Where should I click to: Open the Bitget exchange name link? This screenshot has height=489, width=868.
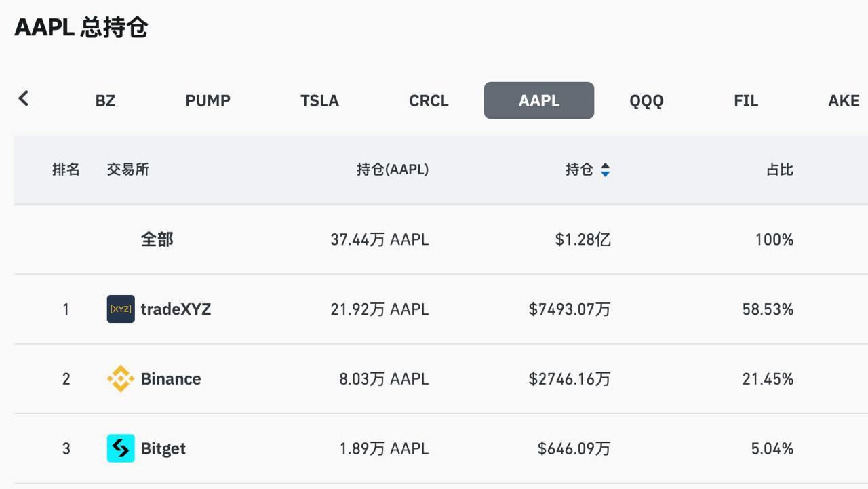point(163,448)
